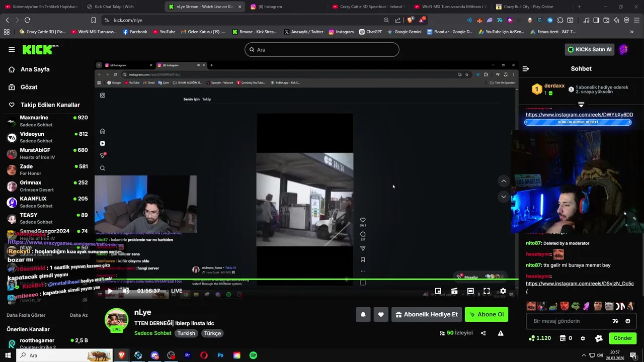Show more bookmarks chevron

tap(632, 32)
